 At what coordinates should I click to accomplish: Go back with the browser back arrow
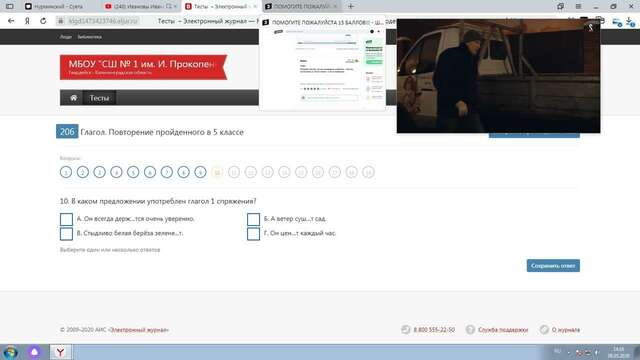(x=11, y=21)
